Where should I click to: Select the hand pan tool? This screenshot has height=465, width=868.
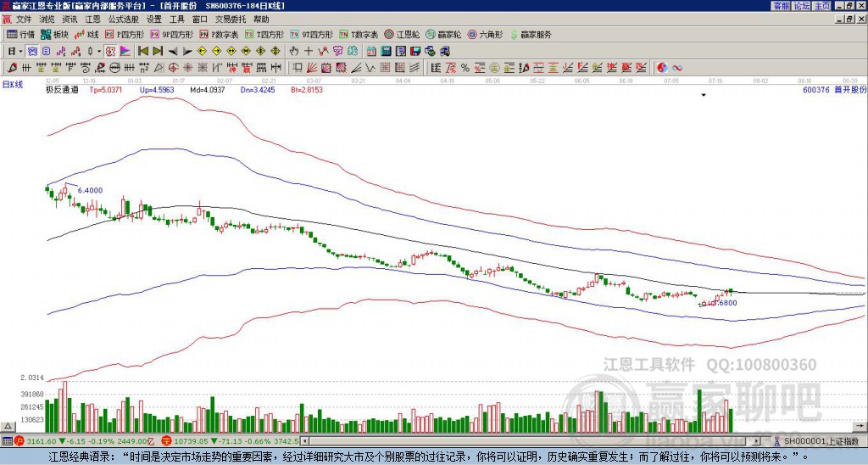(293, 52)
